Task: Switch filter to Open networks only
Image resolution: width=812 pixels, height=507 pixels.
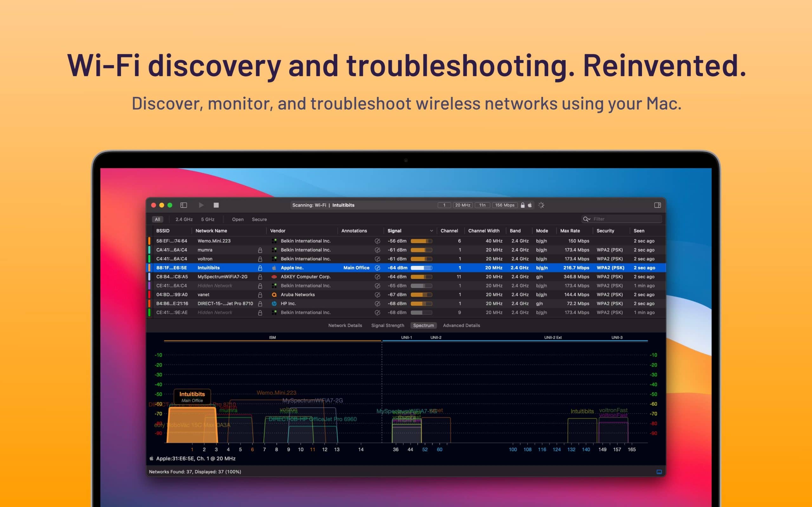Action: [x=238, y=219]
